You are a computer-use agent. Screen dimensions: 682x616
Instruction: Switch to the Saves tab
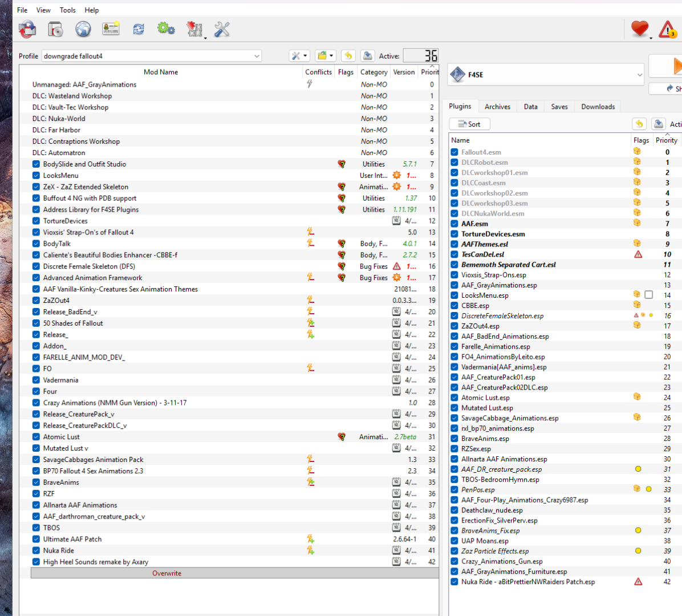559,107
